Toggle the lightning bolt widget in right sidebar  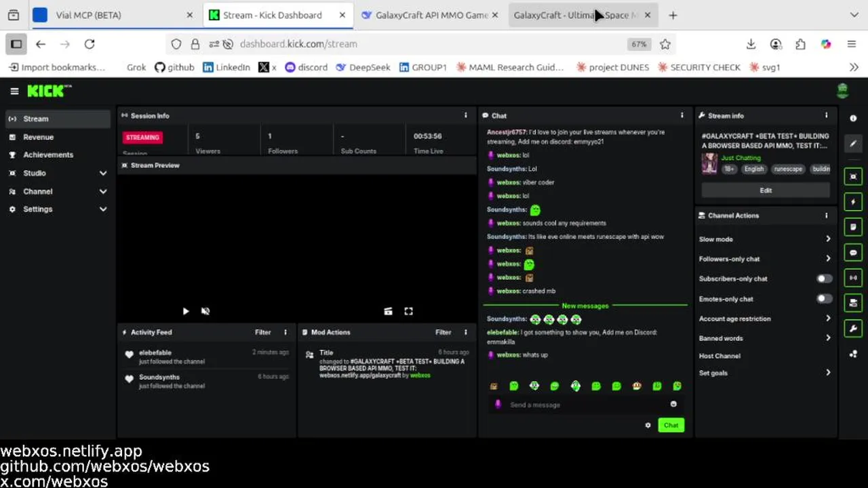(x=853, y=202)
